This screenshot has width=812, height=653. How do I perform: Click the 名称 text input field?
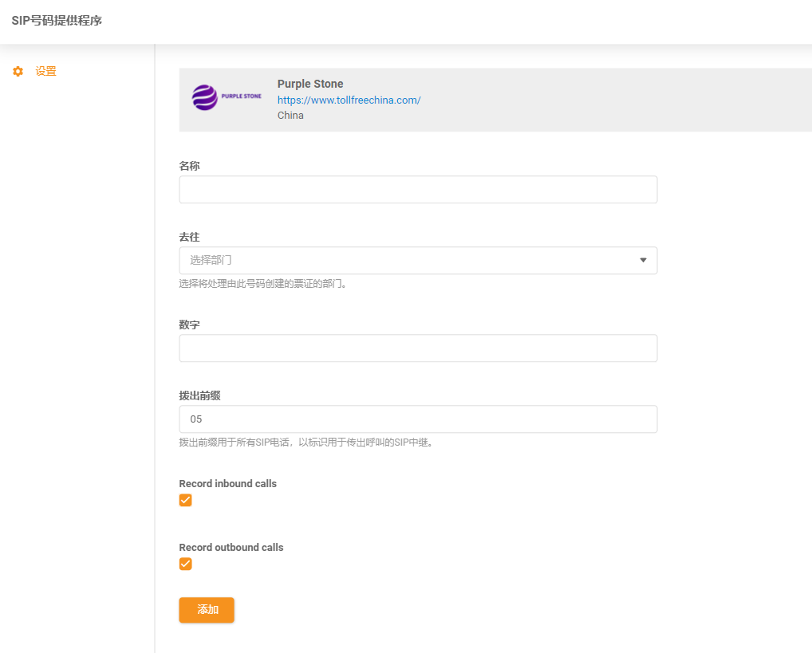coord(418,190)
